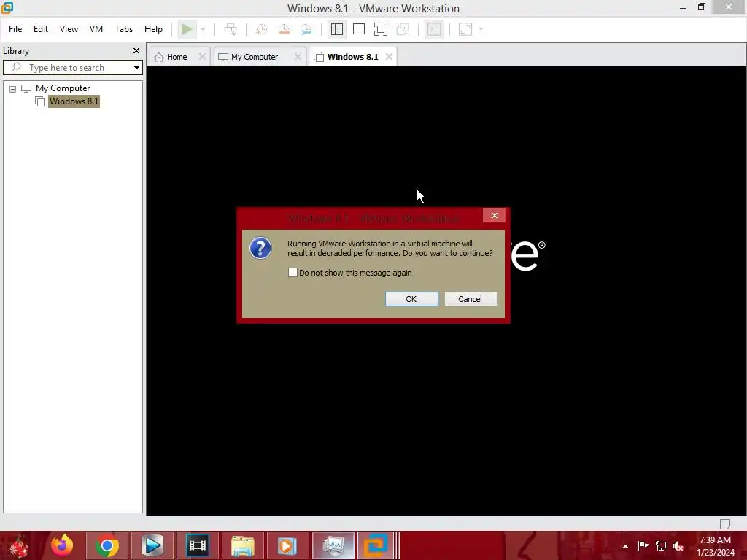Click Send Ctrl+Alt+Del toolbar icon
747x560 pixels.
231,29
